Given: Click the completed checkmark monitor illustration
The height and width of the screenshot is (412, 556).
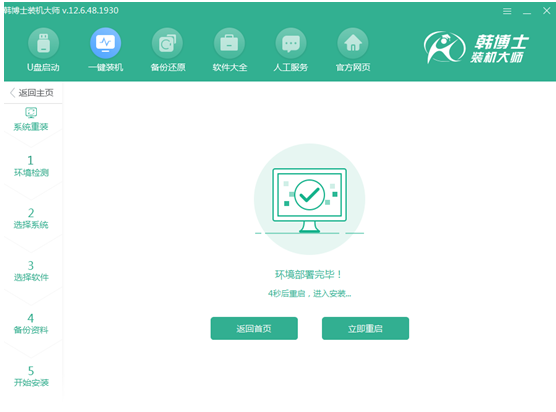Looking at the screenshot, I should [x=310, y=199].
